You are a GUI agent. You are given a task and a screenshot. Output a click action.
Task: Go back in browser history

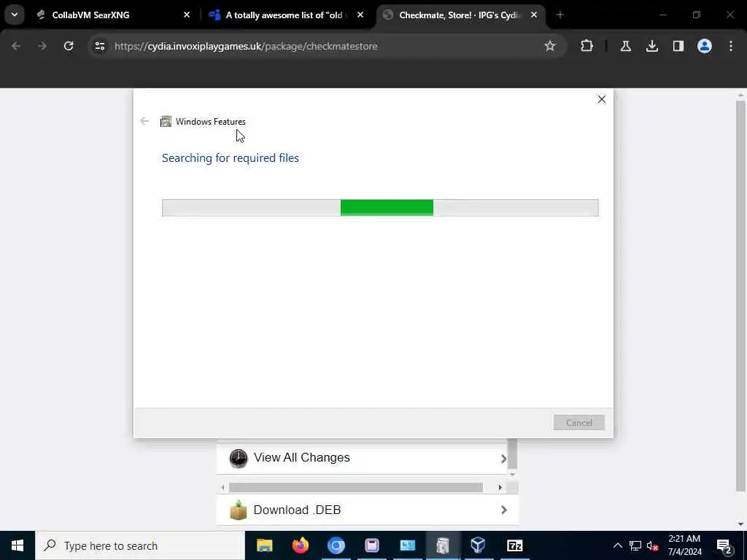(16, 46)
